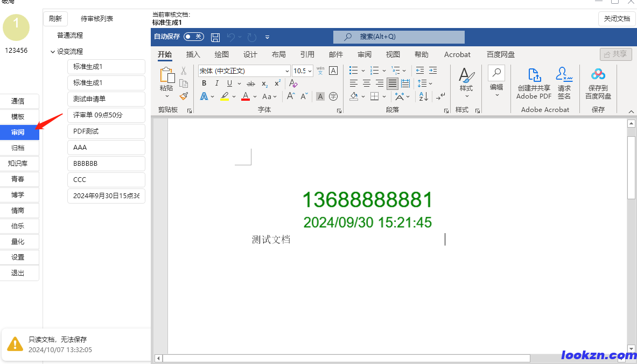The height and width of the screenshot is (364, 637).
Task: Open the 审阅 ribbon tab
Action: 364,54
